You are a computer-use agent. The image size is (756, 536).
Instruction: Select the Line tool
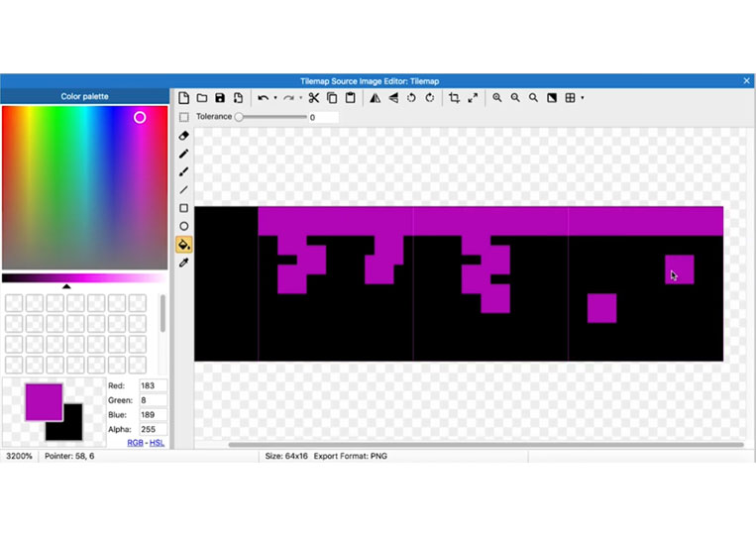point(183,190)
